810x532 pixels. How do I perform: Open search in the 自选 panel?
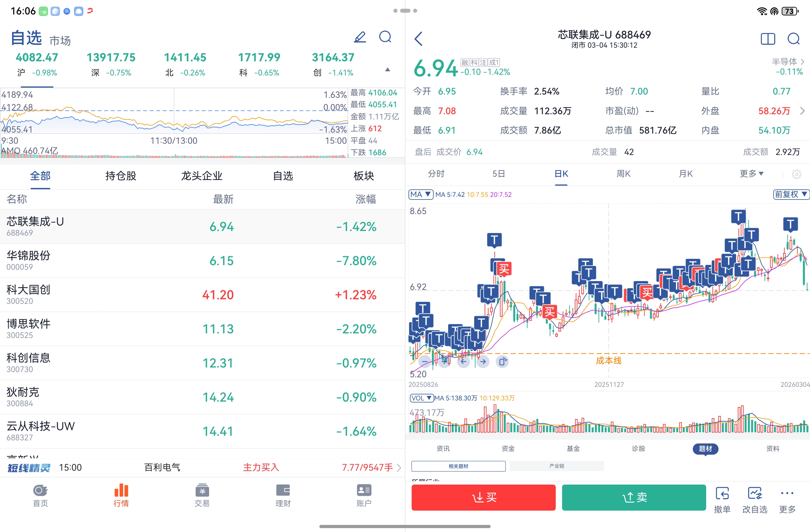(385, 37)
